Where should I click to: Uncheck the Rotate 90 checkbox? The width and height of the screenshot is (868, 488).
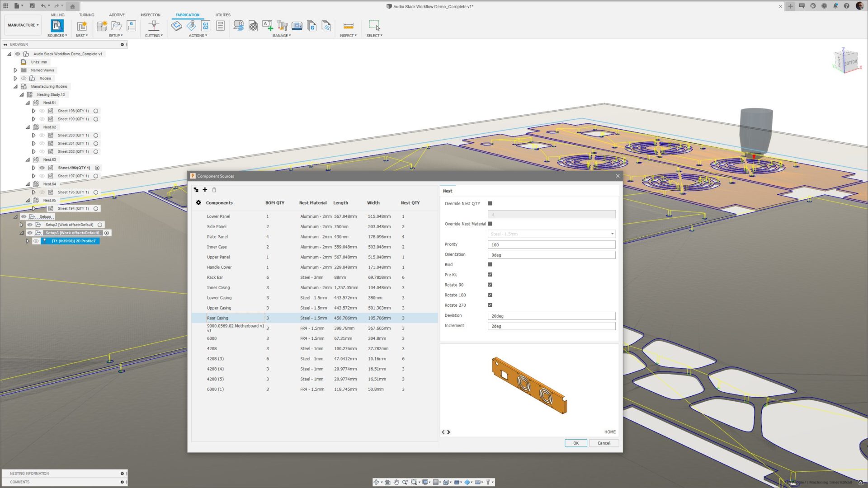(x=490, y=285)
